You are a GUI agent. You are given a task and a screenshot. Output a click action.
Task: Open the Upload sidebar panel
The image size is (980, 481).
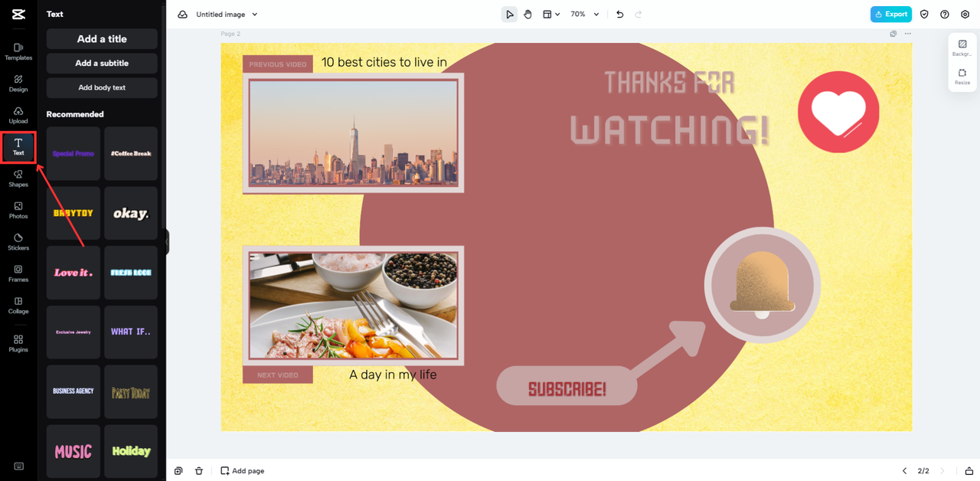(x=18, y=115)
